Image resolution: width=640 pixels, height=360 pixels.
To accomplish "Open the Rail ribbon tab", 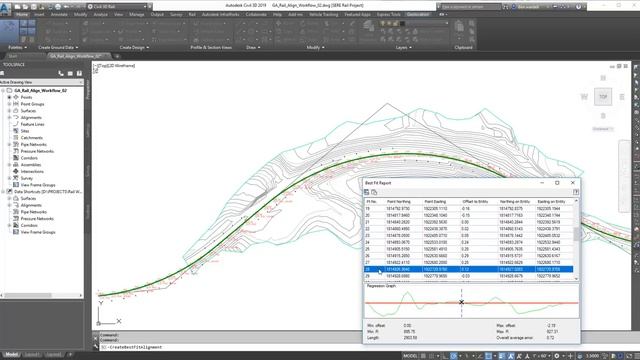I will click(x=192, y=14).
